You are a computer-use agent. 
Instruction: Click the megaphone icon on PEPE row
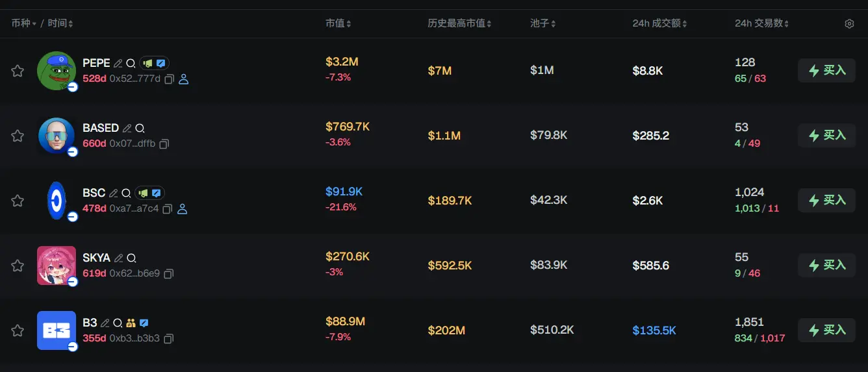147,64
